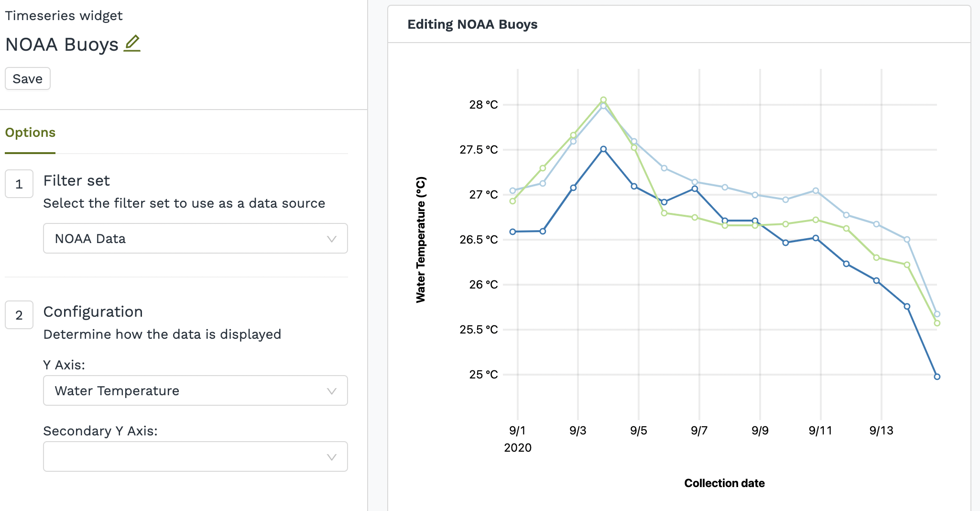Select the step 2 number badge

tap(19, 315)
